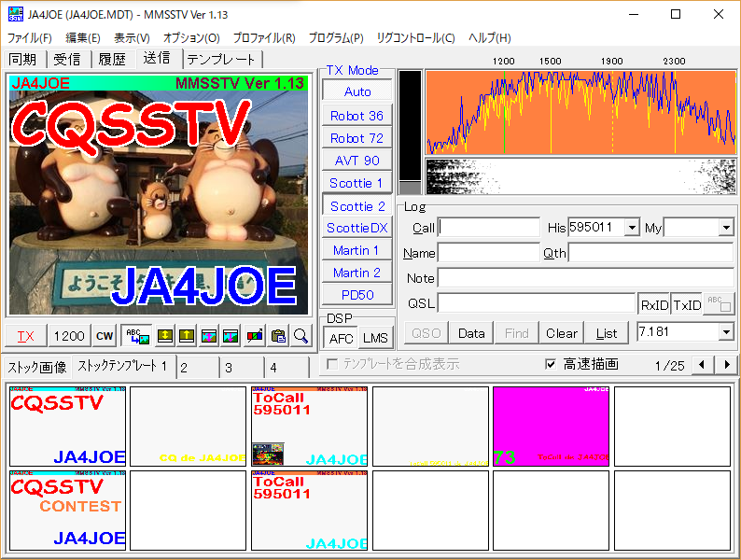Click the Data log button
741x560 pixels.
(x=471, y=333)
